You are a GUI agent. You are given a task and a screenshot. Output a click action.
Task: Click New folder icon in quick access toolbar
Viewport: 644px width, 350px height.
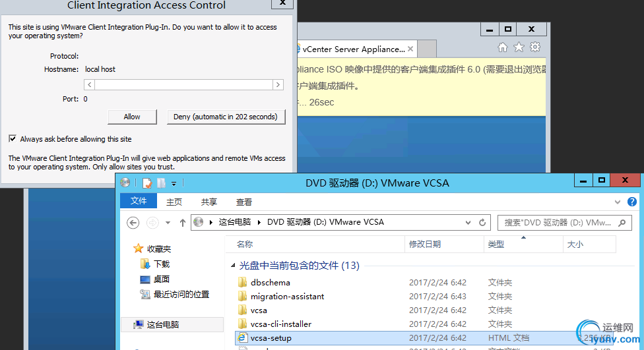[x=162, y=183]
